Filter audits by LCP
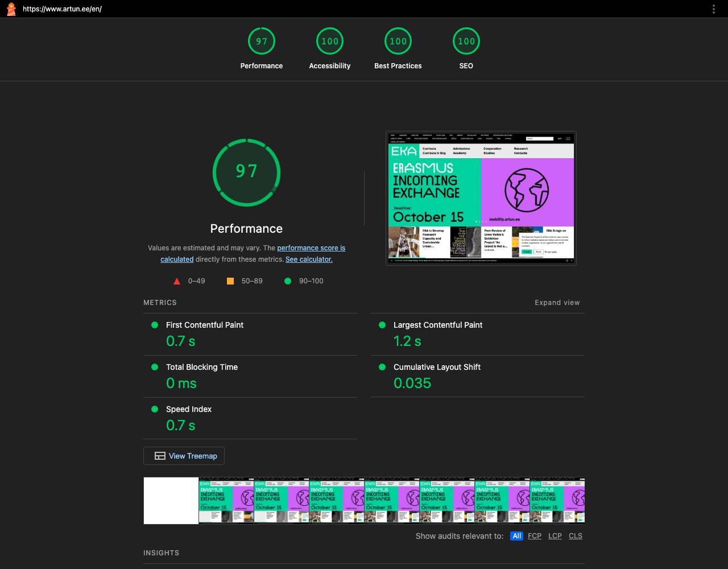The width and height of the screenshot is (728, 569). tap(555, 536)
